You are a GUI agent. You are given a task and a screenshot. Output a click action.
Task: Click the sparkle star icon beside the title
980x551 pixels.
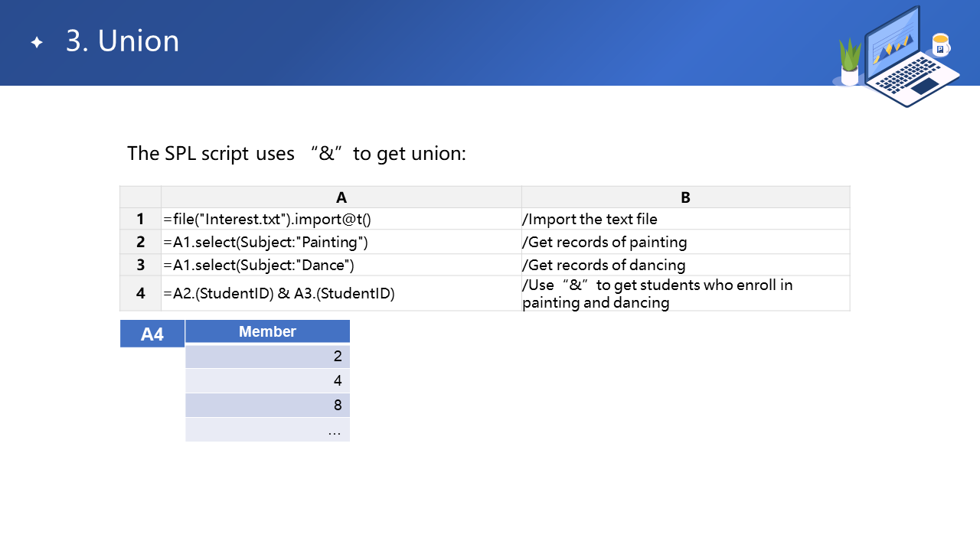[37, 43]
